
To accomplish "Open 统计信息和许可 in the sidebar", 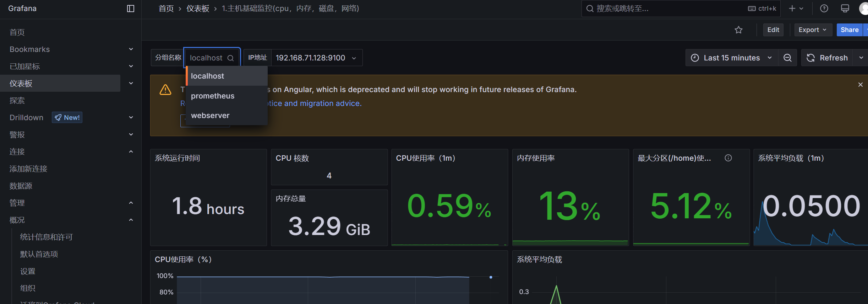I will tap(47, 237).
